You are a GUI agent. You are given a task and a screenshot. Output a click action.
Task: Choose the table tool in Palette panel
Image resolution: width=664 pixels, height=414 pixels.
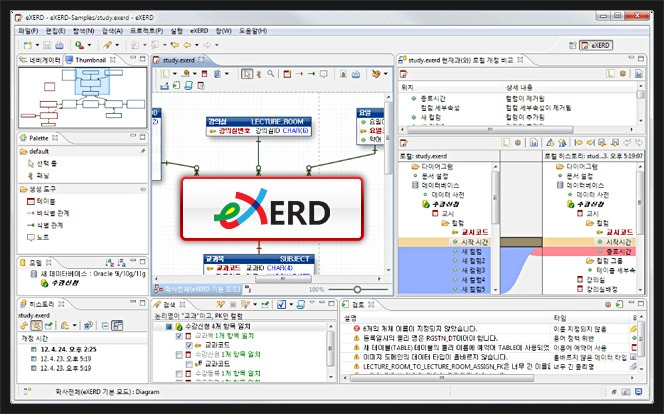(x=41, y=201)
